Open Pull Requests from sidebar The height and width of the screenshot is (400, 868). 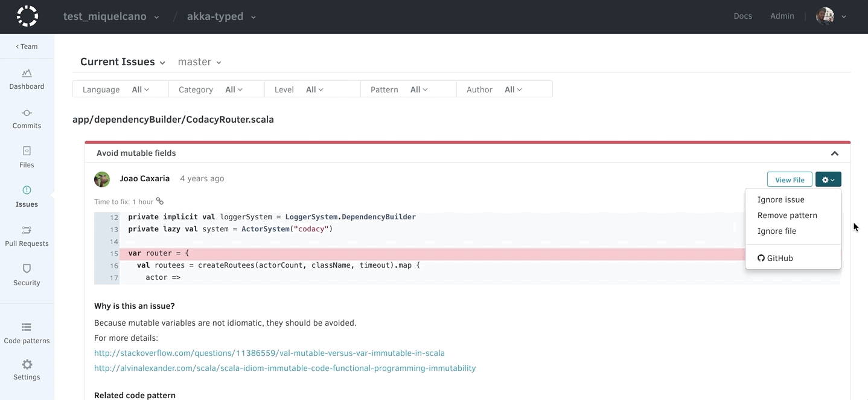coord(27,230)
